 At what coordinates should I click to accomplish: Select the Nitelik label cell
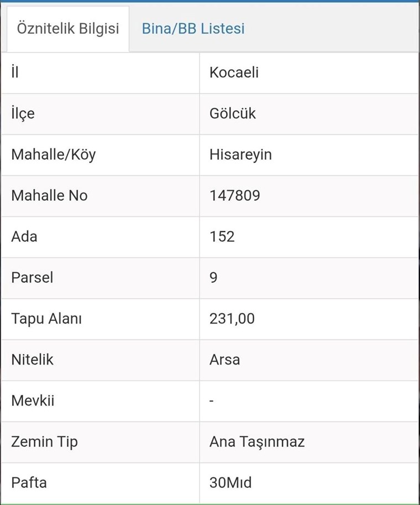click(x=32, y=360)
